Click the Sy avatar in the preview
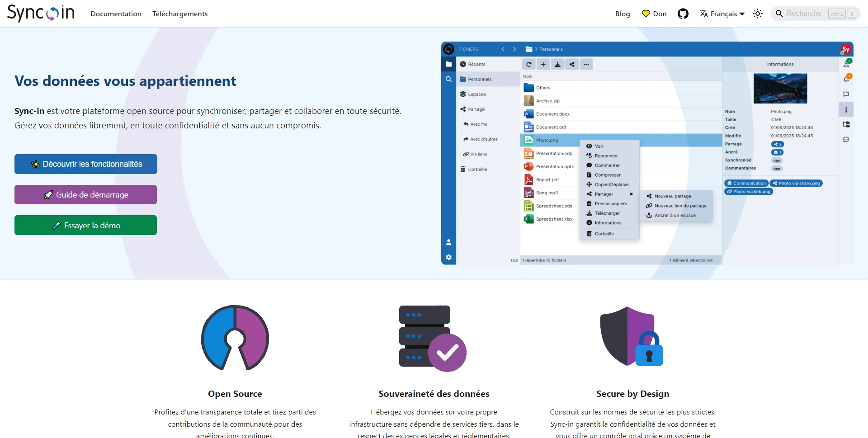Viewport: 868px width, 438px height. tap(845, 49)
